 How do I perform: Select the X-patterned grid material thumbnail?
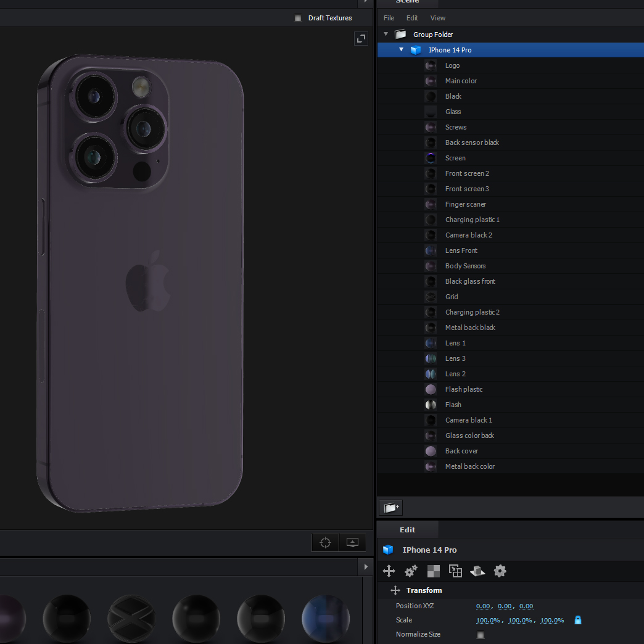131,619
